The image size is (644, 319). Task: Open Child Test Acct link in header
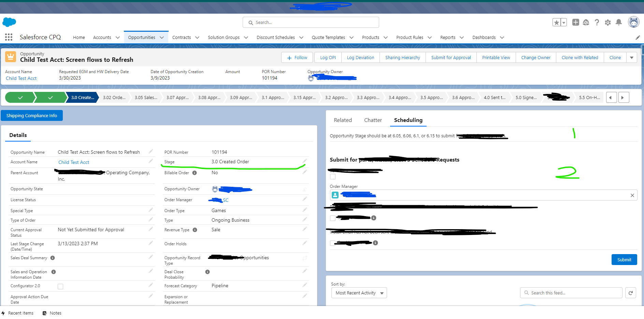coord(21,78)
